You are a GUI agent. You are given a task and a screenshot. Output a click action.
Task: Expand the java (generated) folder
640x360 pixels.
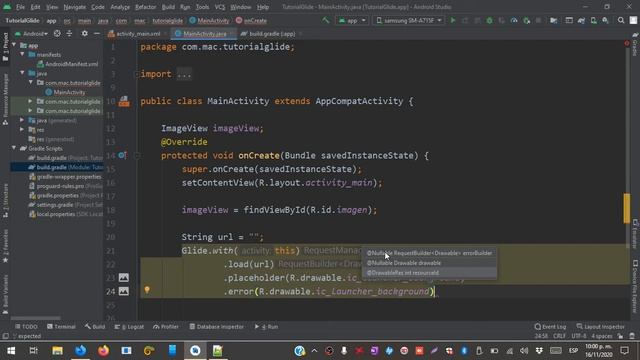[22, 120]
